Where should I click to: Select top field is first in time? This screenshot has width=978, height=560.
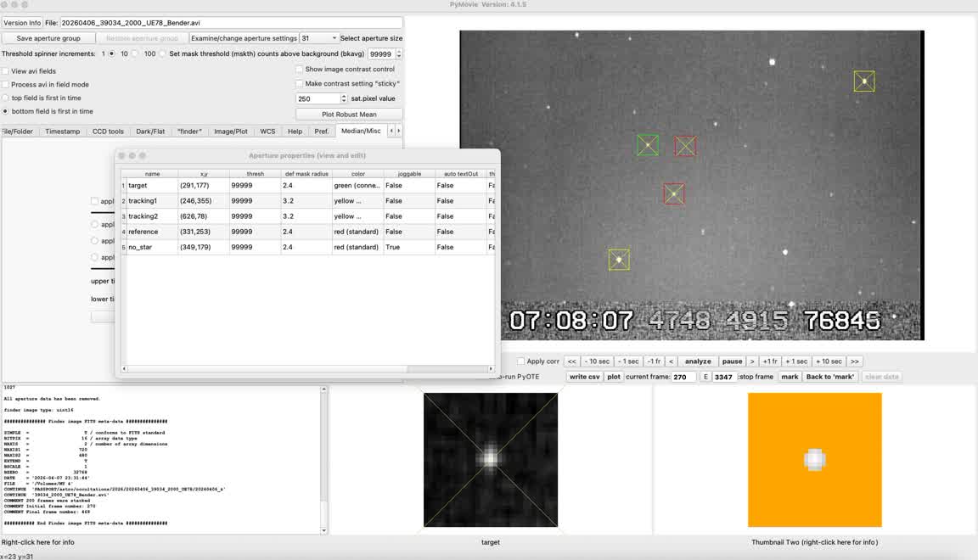[6, 98]
